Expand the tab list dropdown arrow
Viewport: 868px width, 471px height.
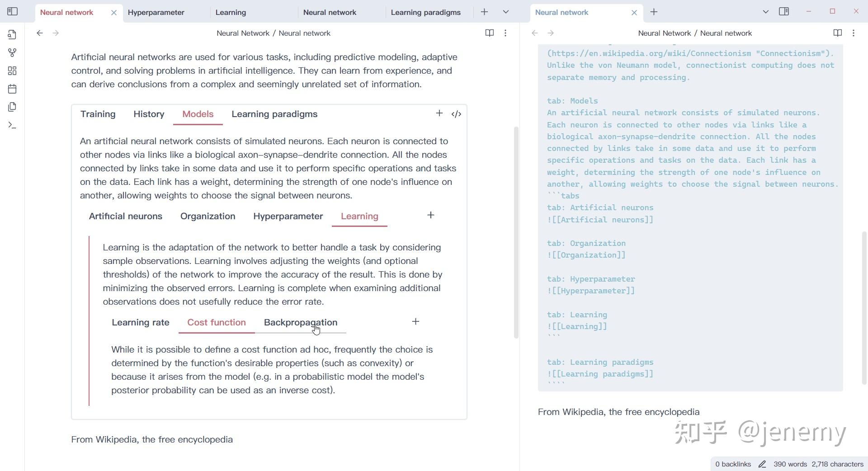(506, 12)
